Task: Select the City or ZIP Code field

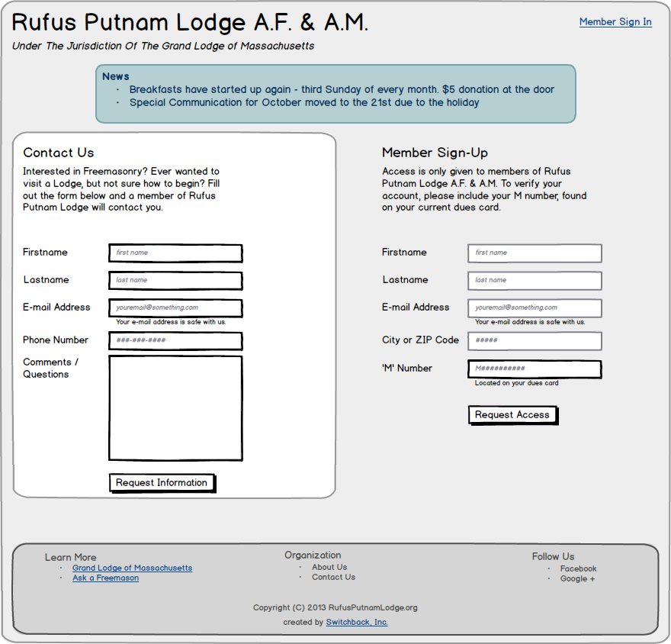Action: tap(535, 341)
